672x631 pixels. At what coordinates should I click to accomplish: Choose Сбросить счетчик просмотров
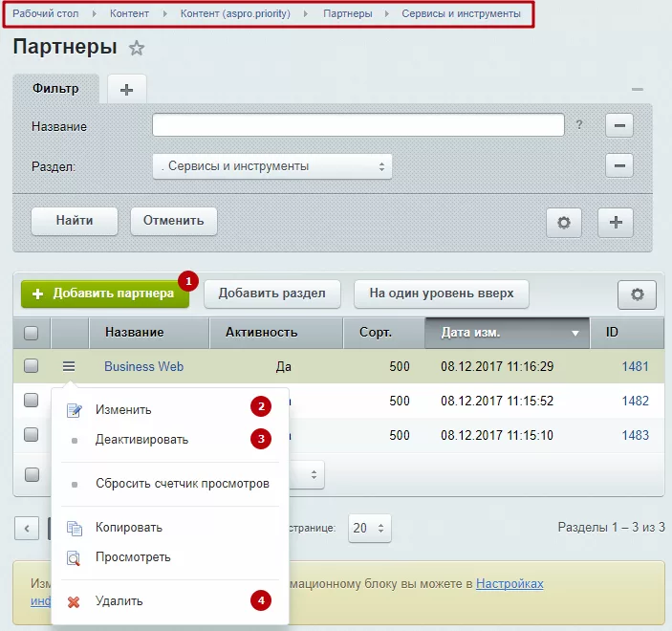pos(170,484)
